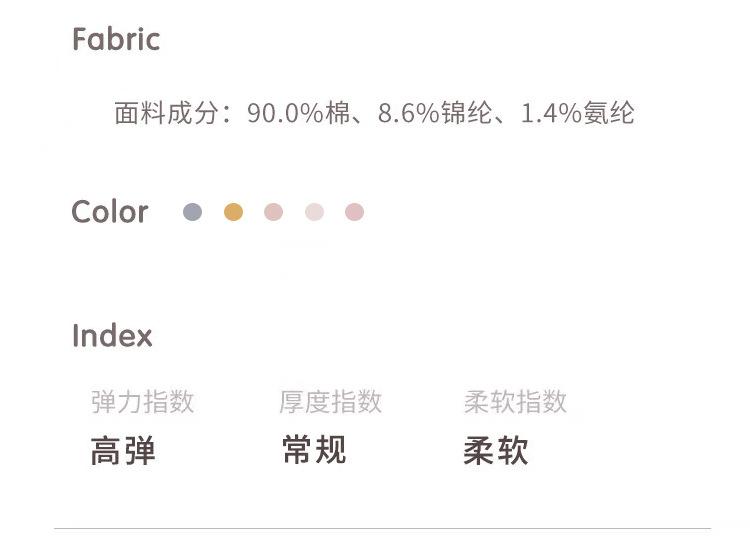Select the palest off-white pink color dot
The height and width of the screenshot is (551, 750).
tap(314, 212)
